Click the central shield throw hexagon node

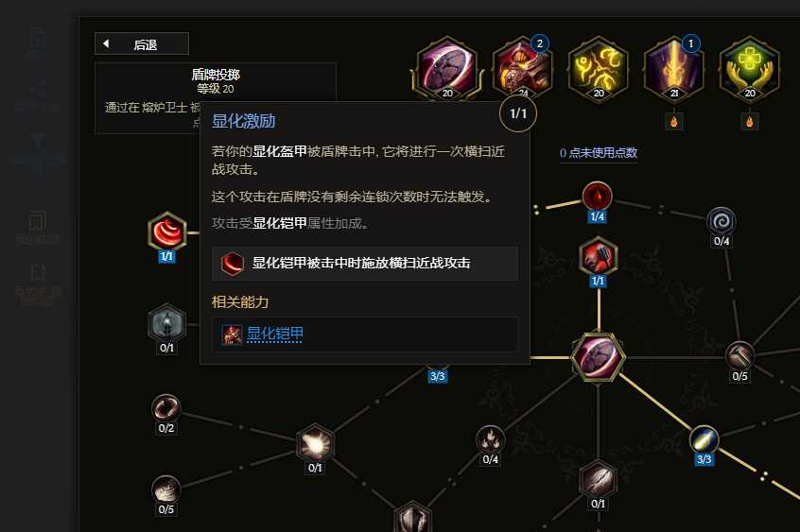click(x=598, y=357)
